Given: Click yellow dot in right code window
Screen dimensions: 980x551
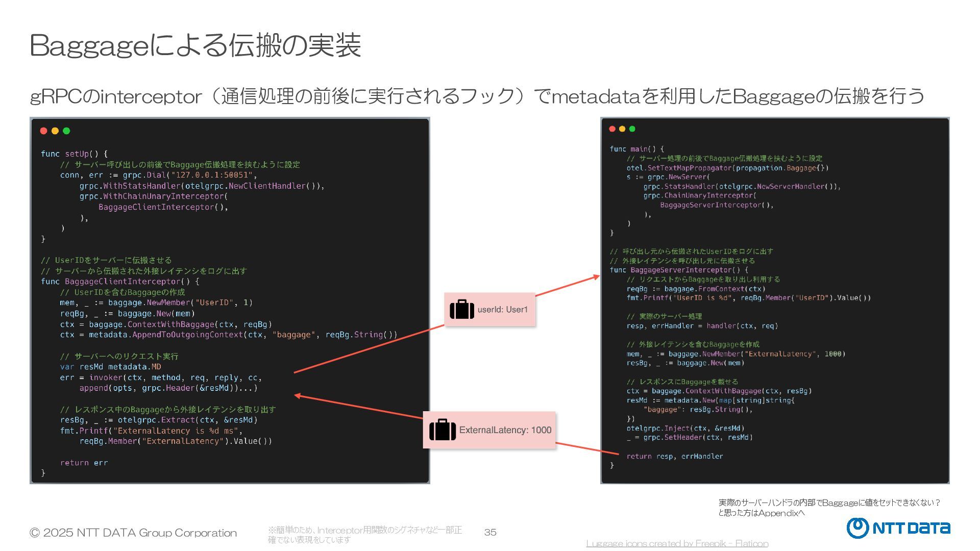Looking at the screenshot, I should click(622, 129).
